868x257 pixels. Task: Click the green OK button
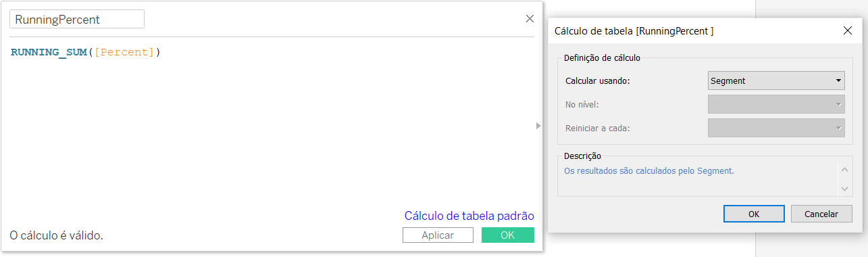[508, 235]
